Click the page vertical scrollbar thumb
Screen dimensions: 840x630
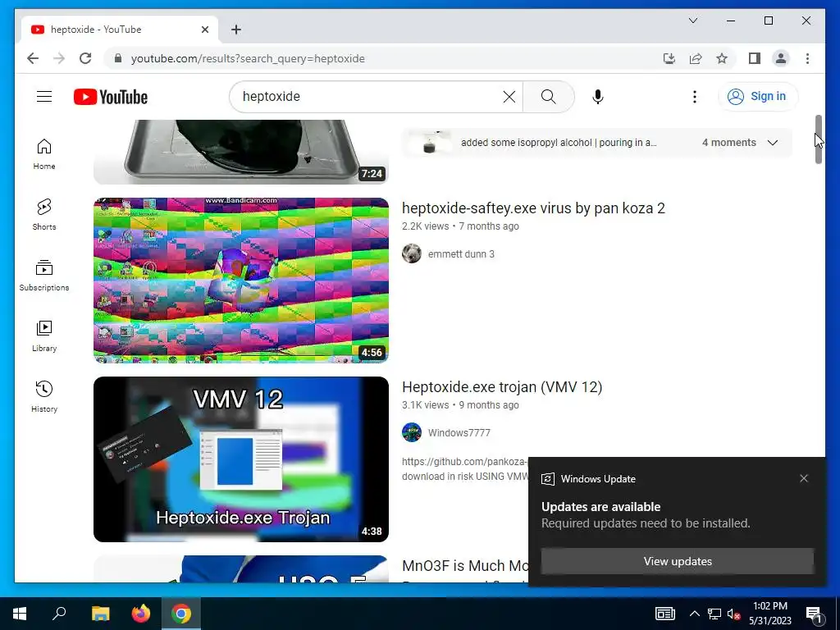click(818, 139)
